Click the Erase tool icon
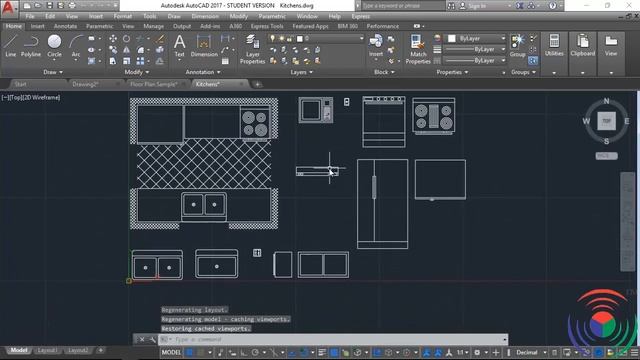640x360 pixels. click(x=160, y=39)
